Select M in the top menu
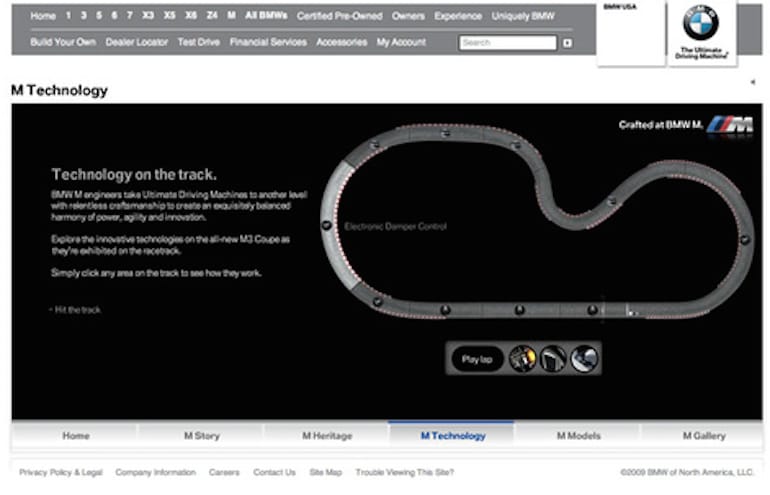The height and width of the screenshot is (495, 770). 231,16
